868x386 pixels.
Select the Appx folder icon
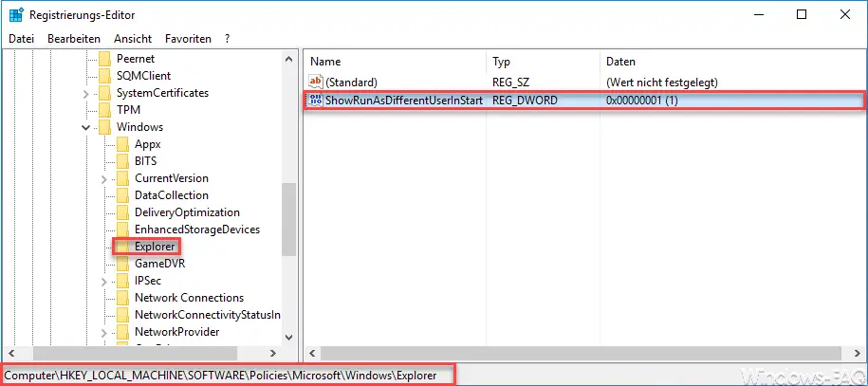pos(123,144)
